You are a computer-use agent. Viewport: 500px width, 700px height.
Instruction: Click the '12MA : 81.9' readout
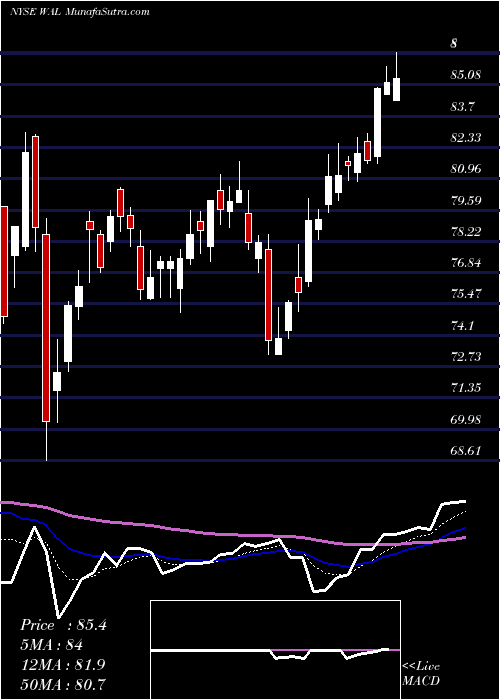tap(62, 664)
